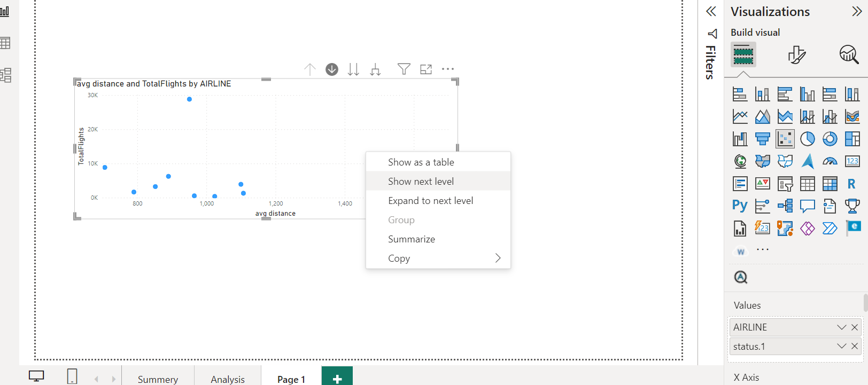Click the highest scatter point near 30K
The width and height of the screenshot is (868, 385).
(189, 99)
